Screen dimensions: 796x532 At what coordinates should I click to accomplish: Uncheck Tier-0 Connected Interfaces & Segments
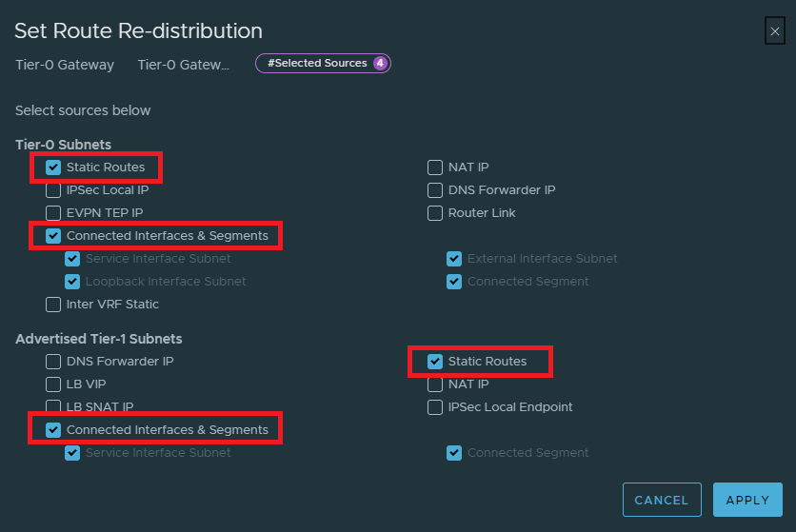pos(53,236)
